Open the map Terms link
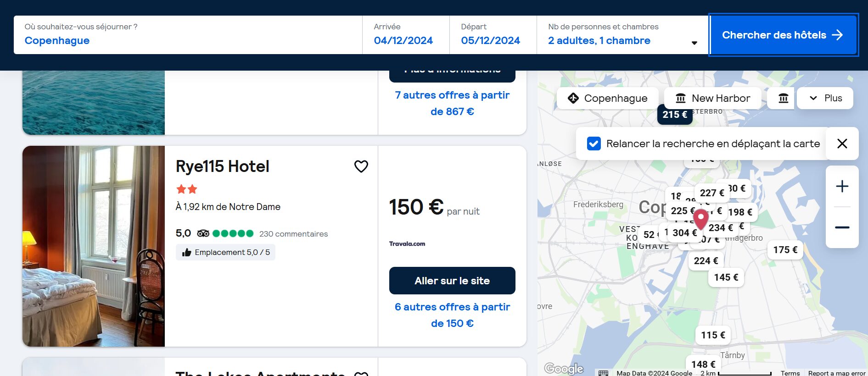This screenshot has height=376, width=868. (790, 373)
